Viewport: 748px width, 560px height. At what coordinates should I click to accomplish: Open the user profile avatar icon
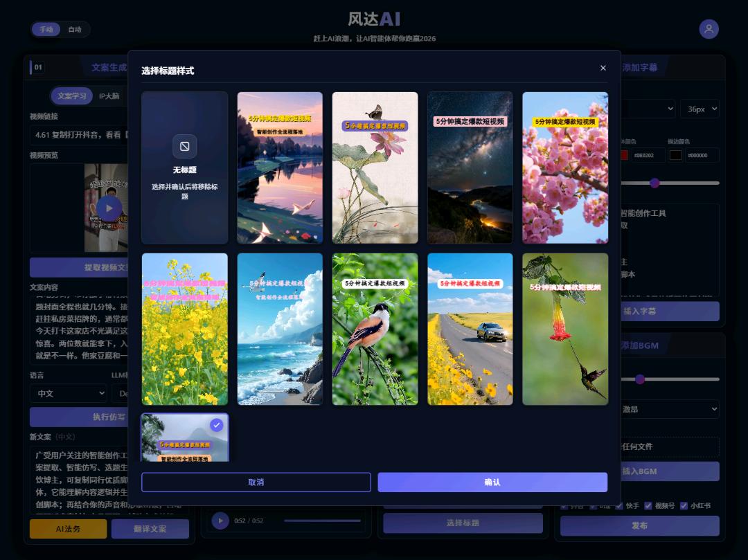709,29
